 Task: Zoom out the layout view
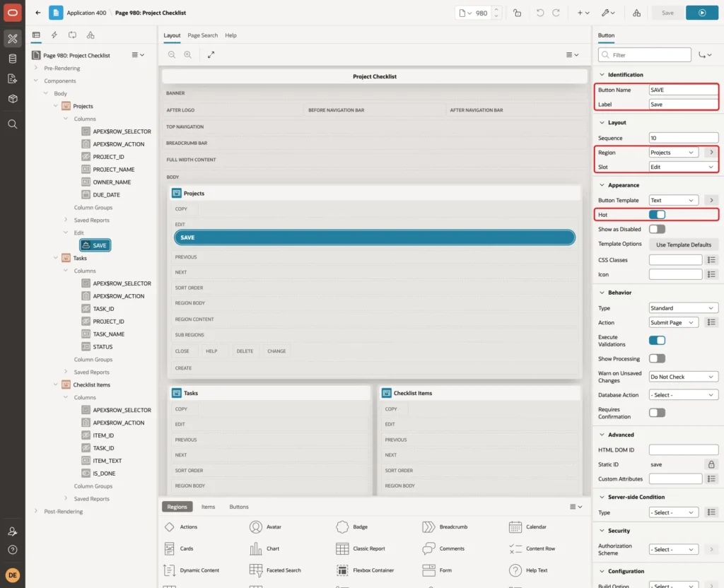(171, 54)
